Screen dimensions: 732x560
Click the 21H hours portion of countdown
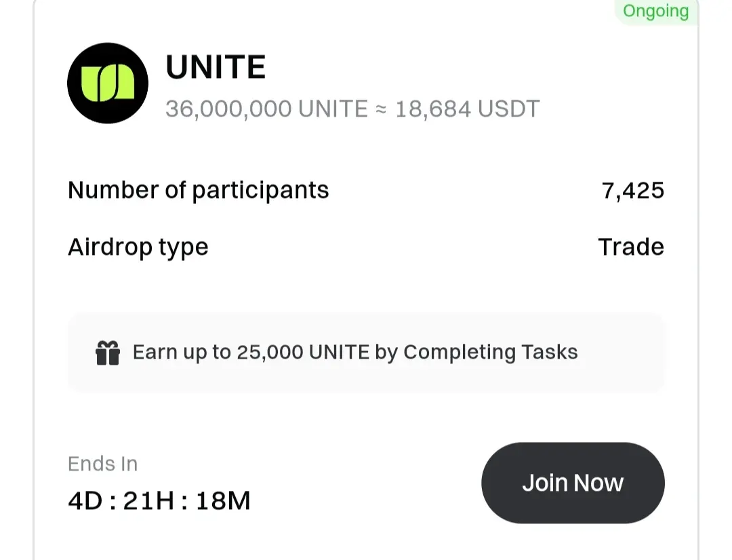pyautogui.click(x=149, y=501)
